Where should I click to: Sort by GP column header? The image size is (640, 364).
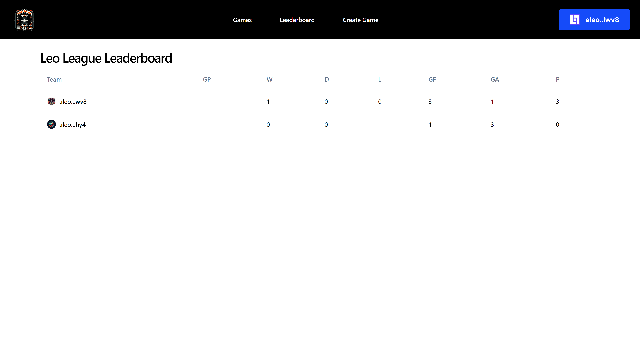click(x=207, y=79)
